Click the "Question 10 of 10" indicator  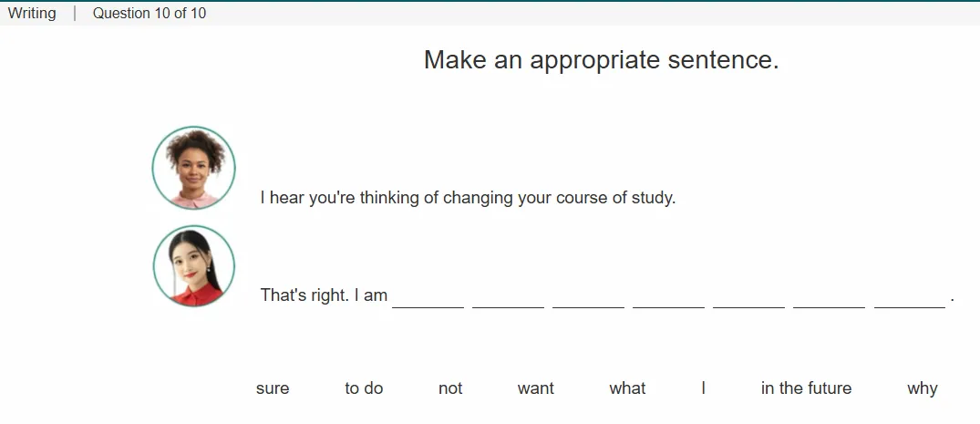pyautogui.click(x=150, y=13)
